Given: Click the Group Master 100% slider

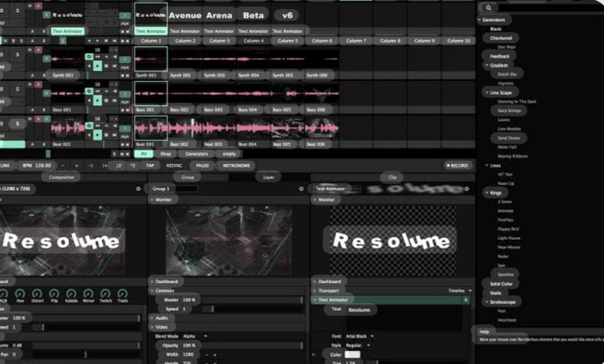Looking at the screenshot, I should pos(253,300).
